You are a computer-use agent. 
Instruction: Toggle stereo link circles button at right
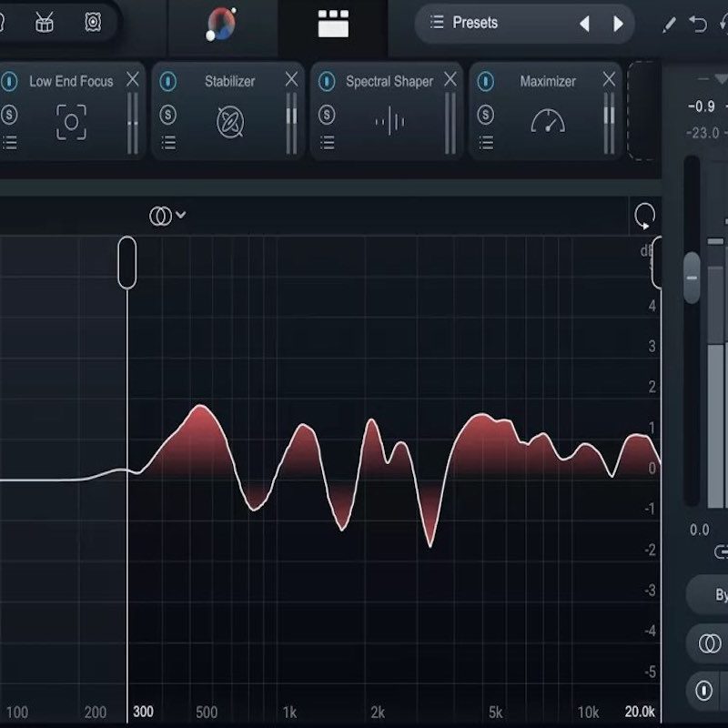pyautogui.click(x=710, y=643)
